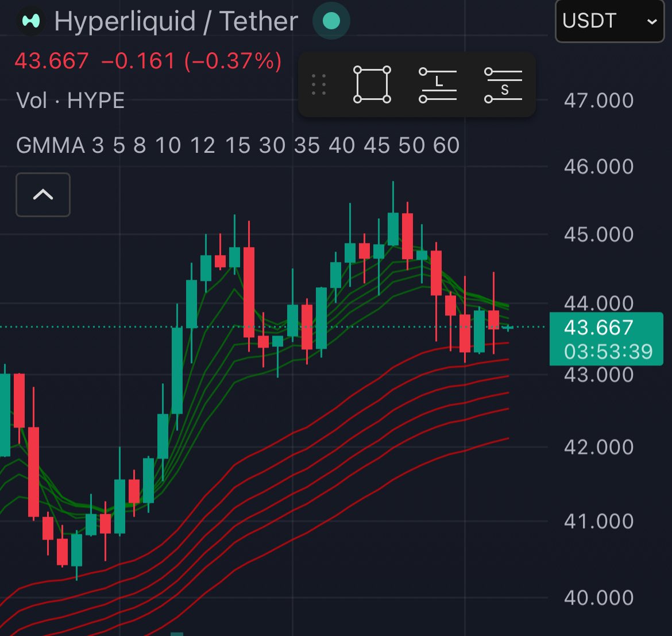Click the Hyperliquid logo icon

(x=31, y=21)
